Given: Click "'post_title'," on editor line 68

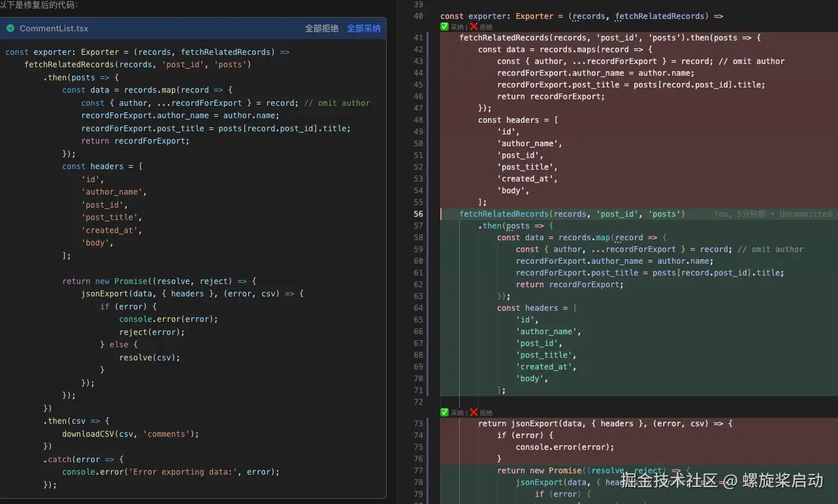Looking at the screenshot, I should pos(547,355).
